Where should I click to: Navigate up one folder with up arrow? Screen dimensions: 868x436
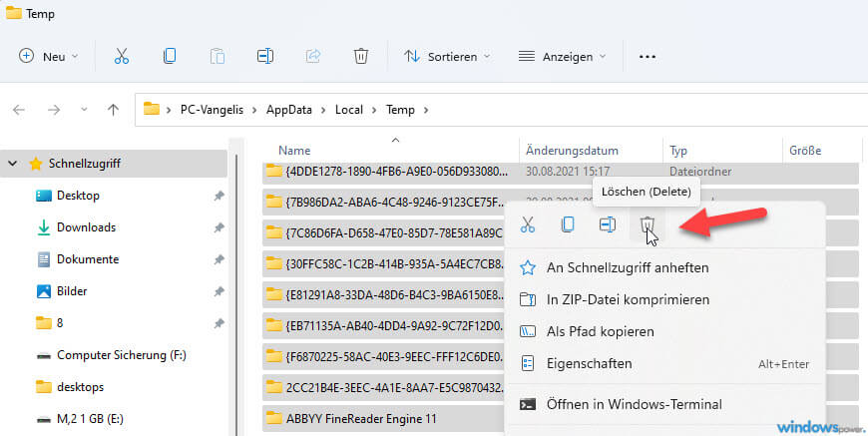click(114, 110)
